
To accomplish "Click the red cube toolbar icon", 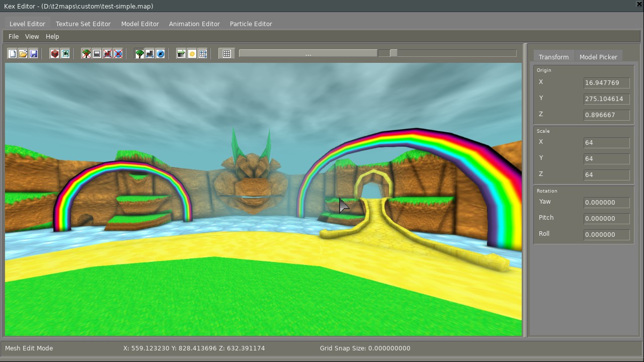I will click(55, 54).
